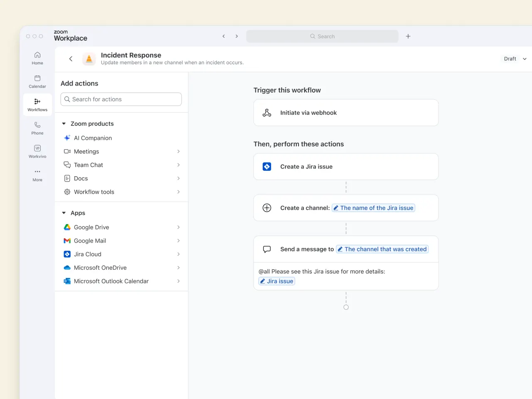
Task: Click the Jira issue variable chip
Action: (277, 281)
